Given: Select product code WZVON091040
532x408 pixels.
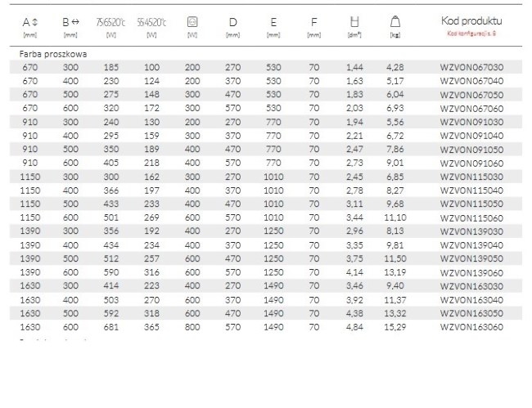Looking at the screenshot, I should pos(471,136).
